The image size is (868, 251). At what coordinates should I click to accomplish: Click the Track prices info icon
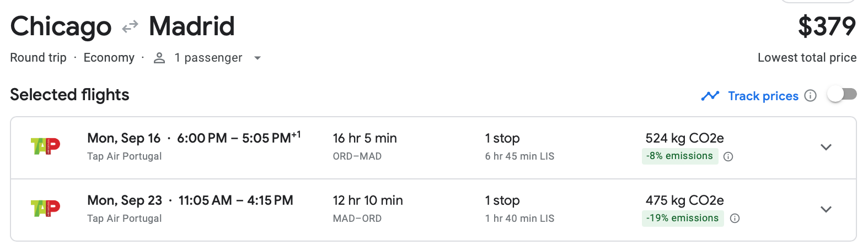[810, 96]
